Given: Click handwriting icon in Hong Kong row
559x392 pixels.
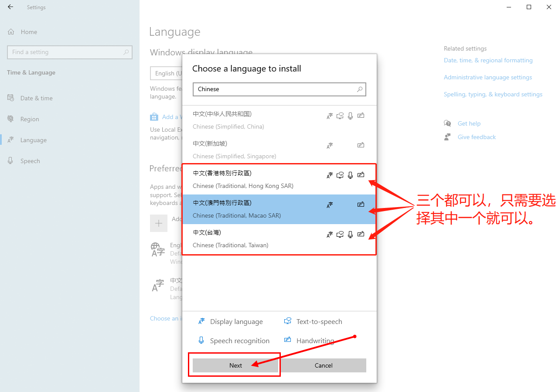Looking at the screenshot, I should 361,175.
